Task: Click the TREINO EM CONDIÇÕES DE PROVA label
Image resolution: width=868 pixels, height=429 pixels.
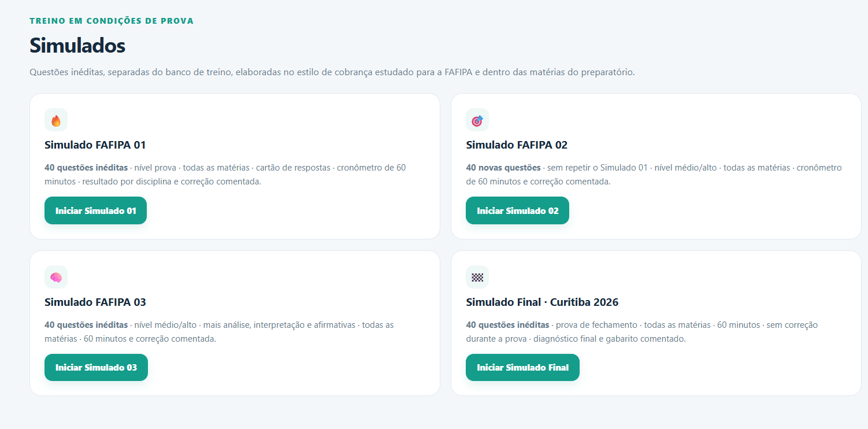Action: (x=112, y=21)
